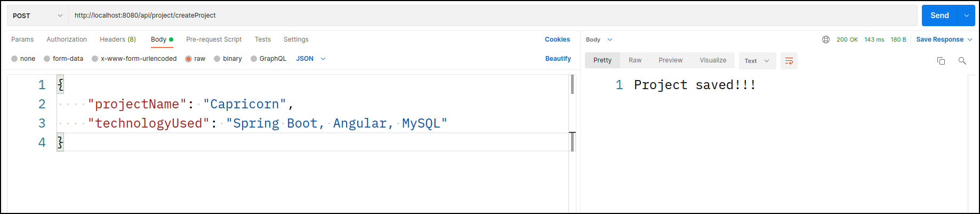Switch to the Headers (8) tab
This screenshot has height=214, width=980.
tap(118, 39)
